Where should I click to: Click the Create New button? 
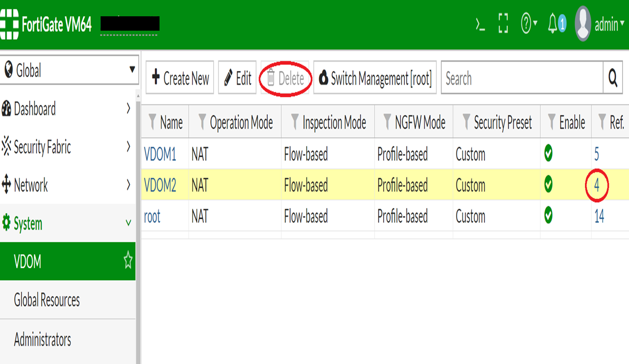click(x=180, y=78)
